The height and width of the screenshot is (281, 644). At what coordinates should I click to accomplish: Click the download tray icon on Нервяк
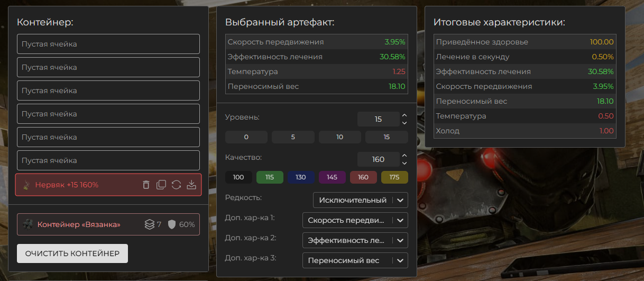click(191, 185)
